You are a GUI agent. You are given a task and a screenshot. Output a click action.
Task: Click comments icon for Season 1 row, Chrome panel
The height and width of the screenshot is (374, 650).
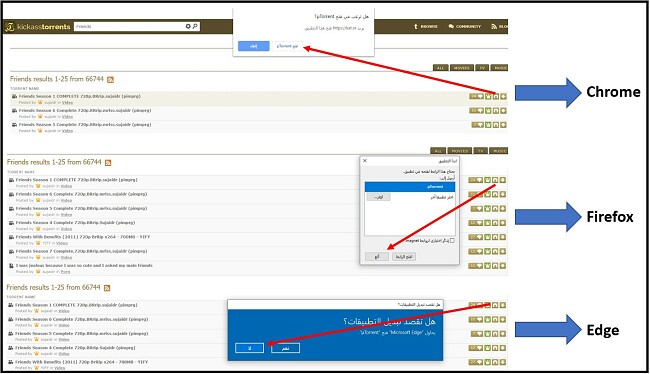tap(476, 97)
